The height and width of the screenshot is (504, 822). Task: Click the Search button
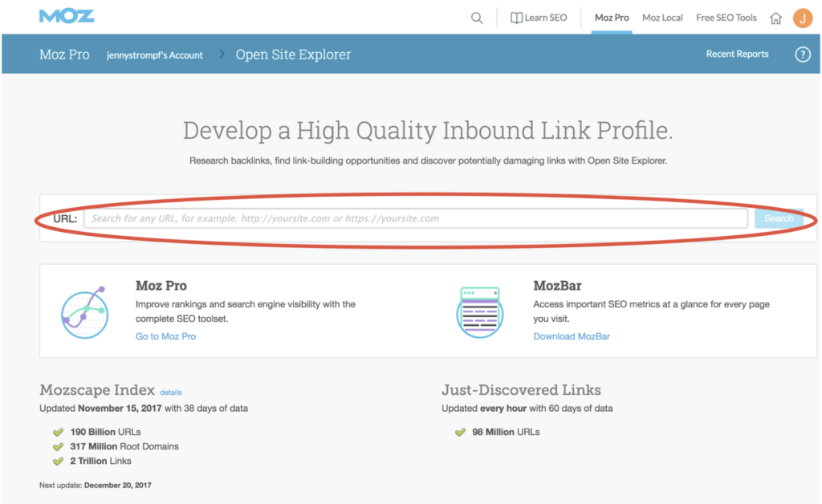[x=779, y=218]
